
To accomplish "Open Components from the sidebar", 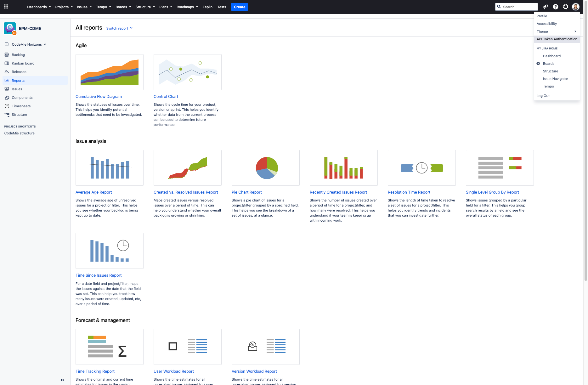I will (22, 98).
